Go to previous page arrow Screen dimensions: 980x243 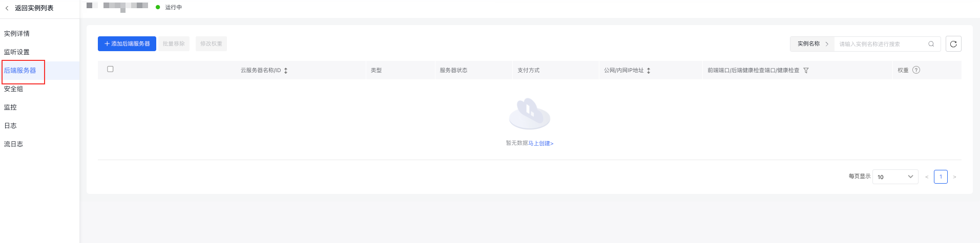point(927,177)
